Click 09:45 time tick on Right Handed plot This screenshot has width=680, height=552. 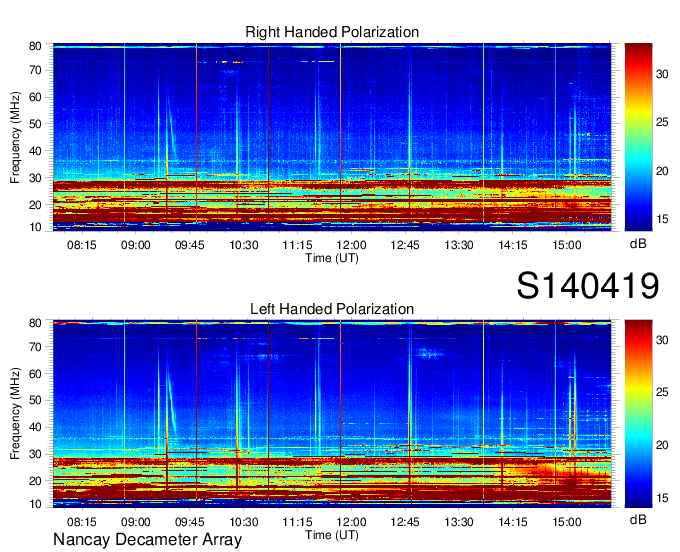[190, 245]
